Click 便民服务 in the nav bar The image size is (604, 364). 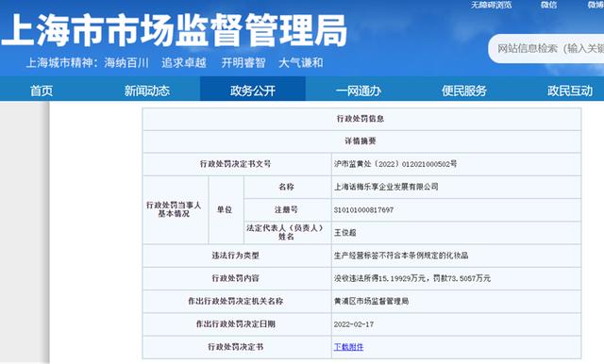464,91
